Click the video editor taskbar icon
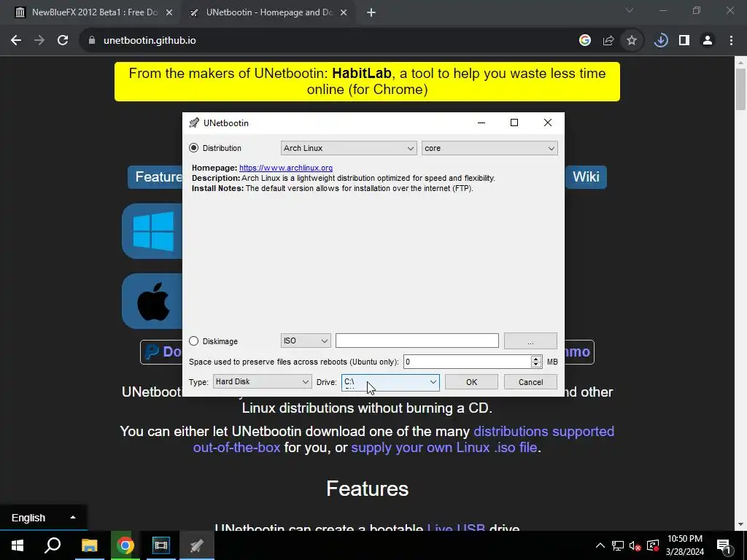The height and width of the screenshot is (560, 747). (161, 545)
